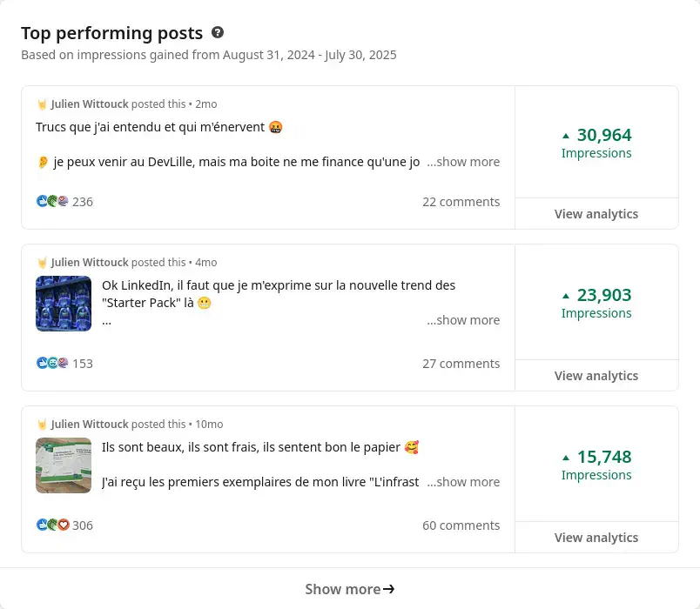Click reaction icons on the 236-reactions post
Screen dimensions: 700x609
[x=52, y=202]
